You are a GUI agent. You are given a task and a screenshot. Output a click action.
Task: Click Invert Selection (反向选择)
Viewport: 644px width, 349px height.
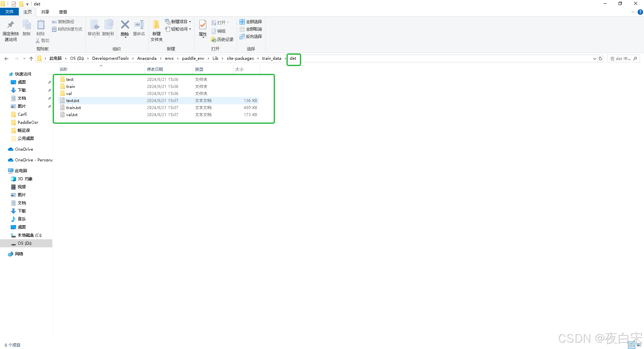pos(251,37)
